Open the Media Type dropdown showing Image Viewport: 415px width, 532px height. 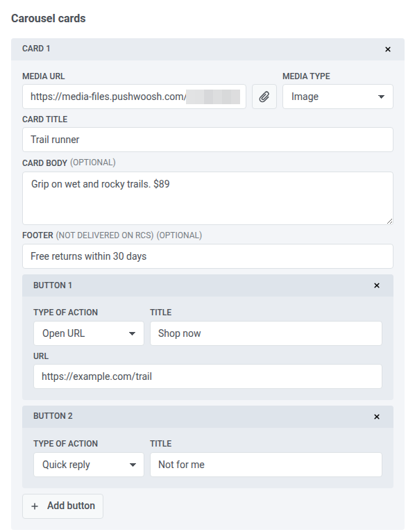[x=338, y=97]
